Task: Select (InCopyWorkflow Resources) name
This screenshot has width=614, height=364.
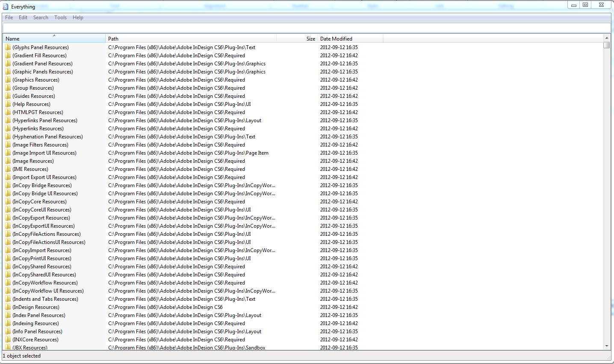Action: [45, 283]
